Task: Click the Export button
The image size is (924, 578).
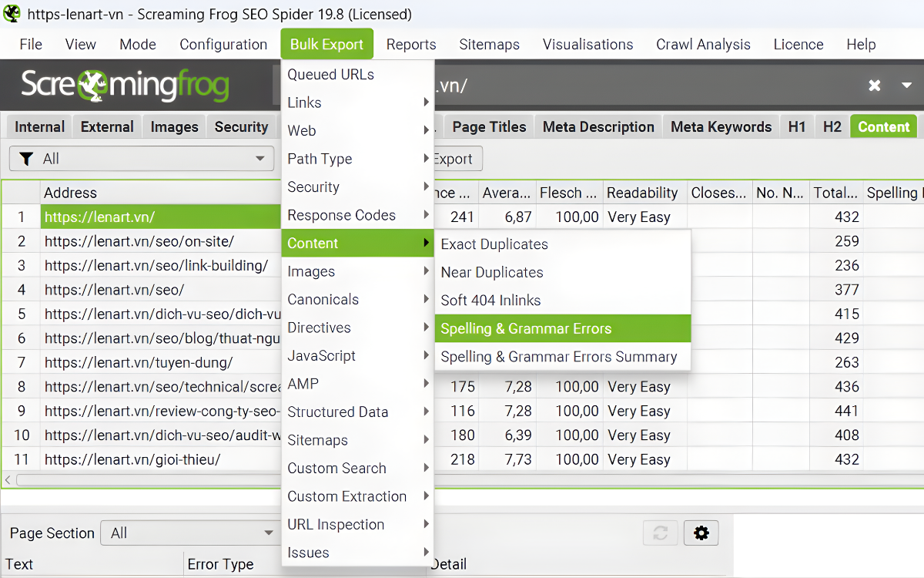Action: pos(453,159)
